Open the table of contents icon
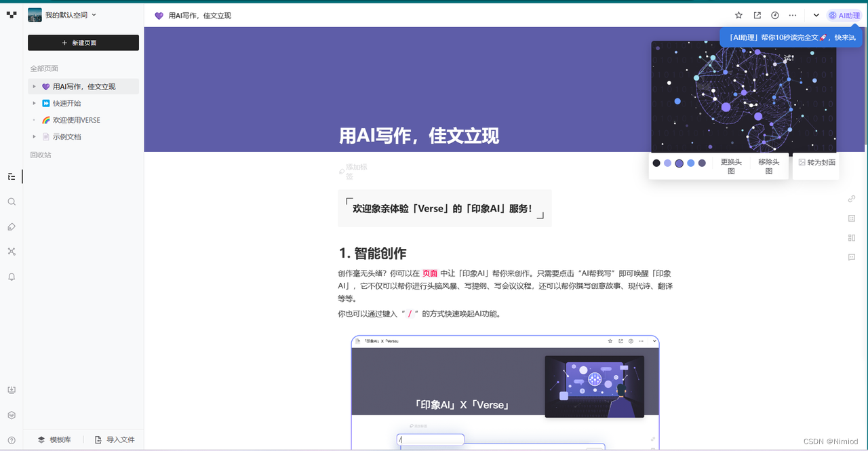Viewport: 868px width, 451px height. tap(852, 218)
